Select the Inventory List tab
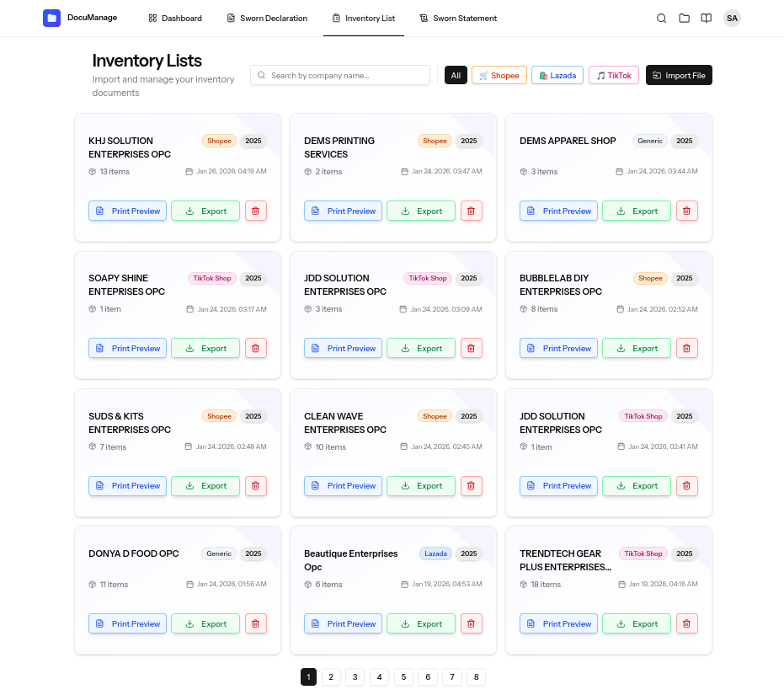 (x=364, y=19)
